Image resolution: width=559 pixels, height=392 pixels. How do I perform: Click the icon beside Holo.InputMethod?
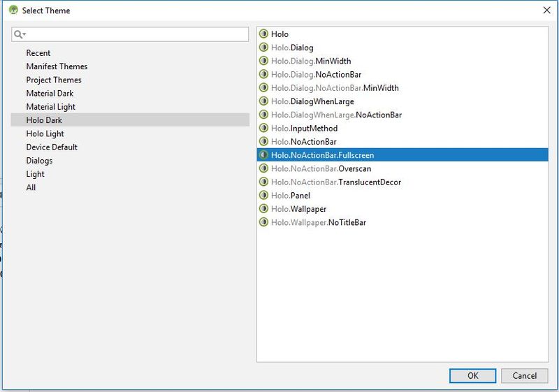pyautogui.click(x=263, y=128)
